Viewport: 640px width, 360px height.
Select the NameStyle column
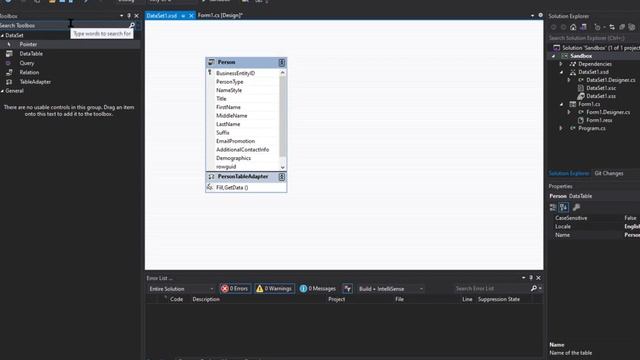pyautogui.click(x=229, y=90)
